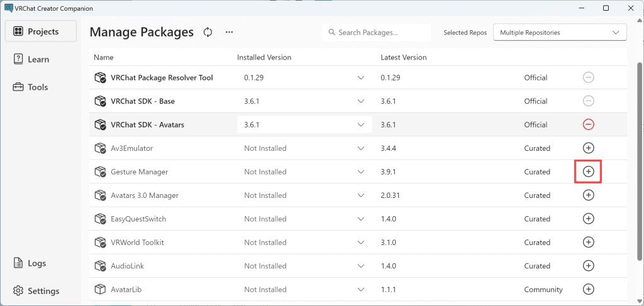Expand the Selected Repos dropdown
This screenshot has height=306, width=644.
click(x=560, y=33)
